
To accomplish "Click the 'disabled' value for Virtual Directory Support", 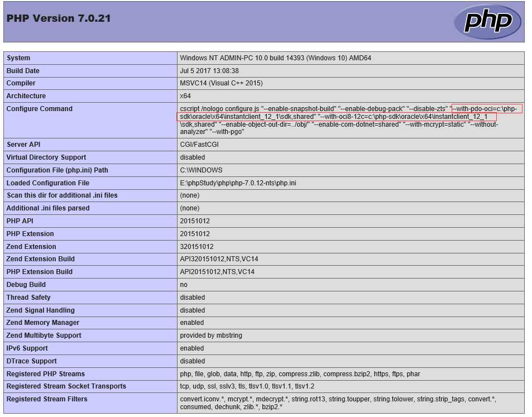I will click(x=193, y=157).
